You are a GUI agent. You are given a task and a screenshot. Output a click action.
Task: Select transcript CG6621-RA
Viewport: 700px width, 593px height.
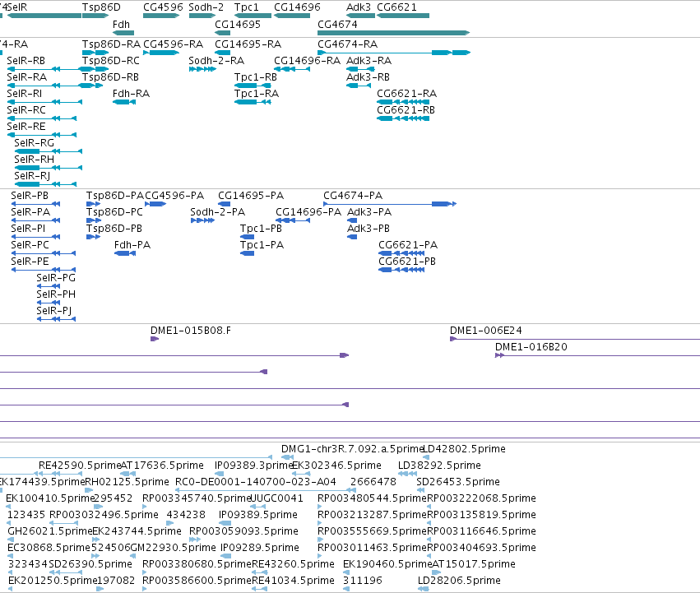(x=403, y=102)
